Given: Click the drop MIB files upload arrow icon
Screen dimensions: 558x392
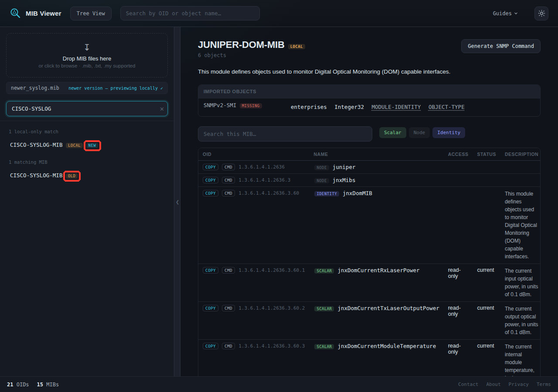Looking at the screenshot, I should click(x=87, y=47).
